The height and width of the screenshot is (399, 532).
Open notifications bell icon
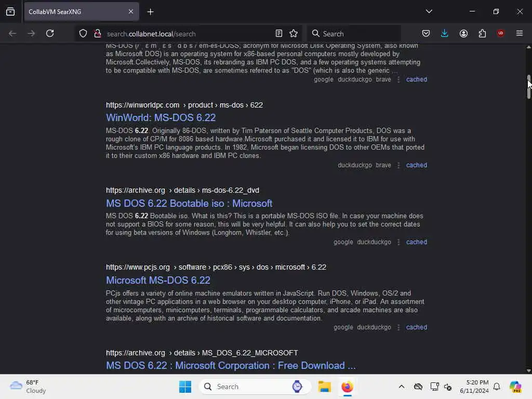(497, 387)
